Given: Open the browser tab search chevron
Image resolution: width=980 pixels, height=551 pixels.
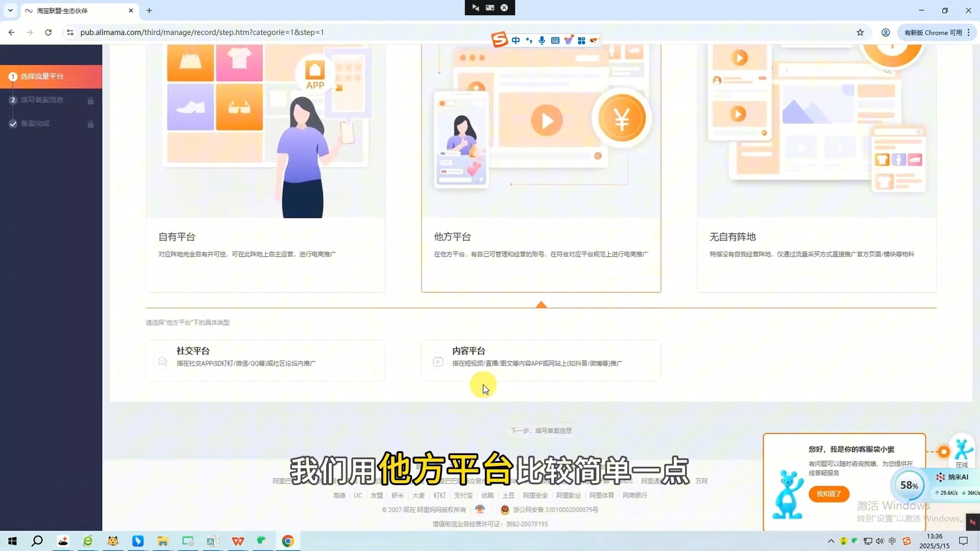Looking at the screenshot, I should point(11,10).
